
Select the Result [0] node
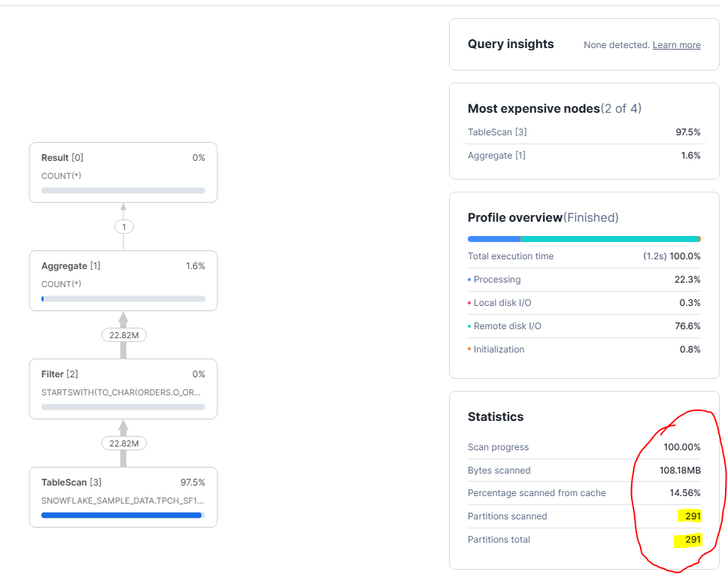pyautogui.click(x=123, y=171)
